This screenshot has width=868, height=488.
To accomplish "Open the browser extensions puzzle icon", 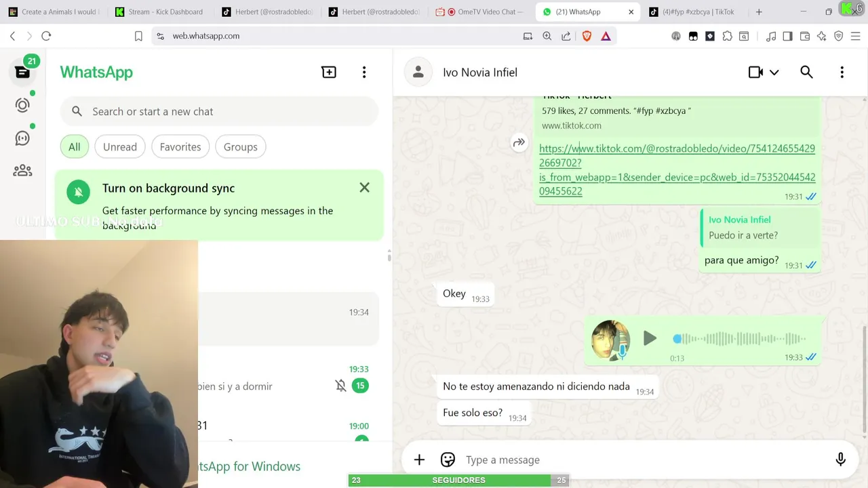I will point(727,36).
